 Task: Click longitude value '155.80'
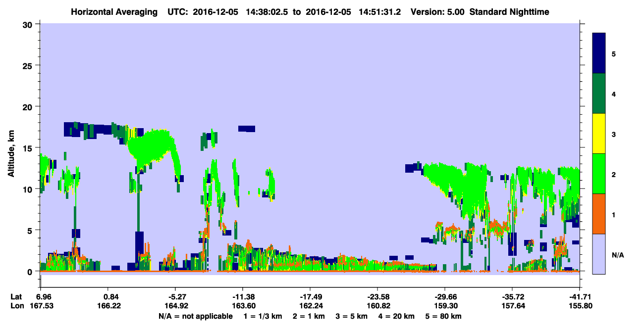pyautogui.click(x=580, y=306)
